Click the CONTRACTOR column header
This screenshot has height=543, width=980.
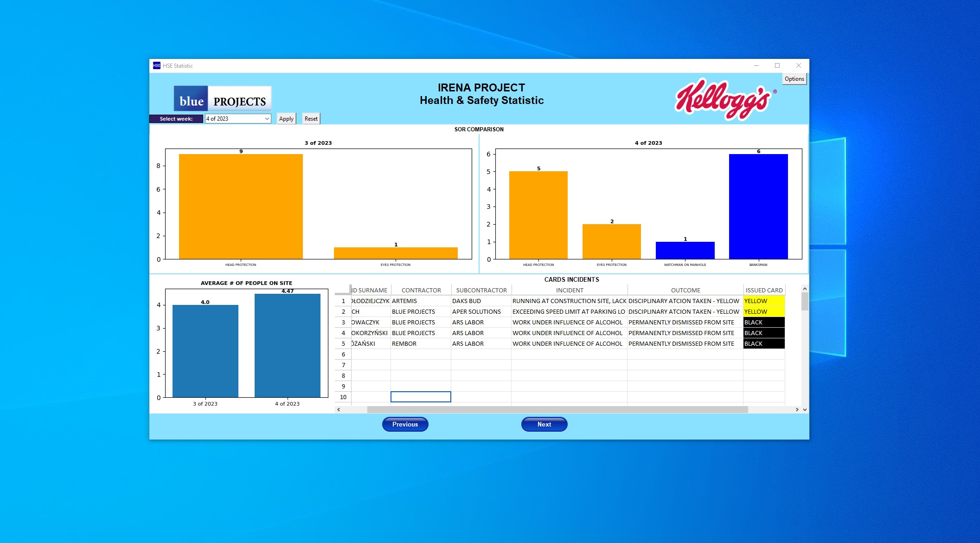pyautogui.click(x=420, y=290)
